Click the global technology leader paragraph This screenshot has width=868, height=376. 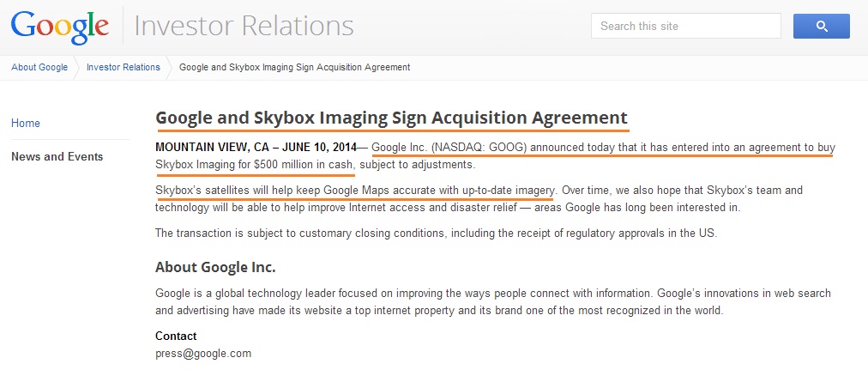pos(493,302)
